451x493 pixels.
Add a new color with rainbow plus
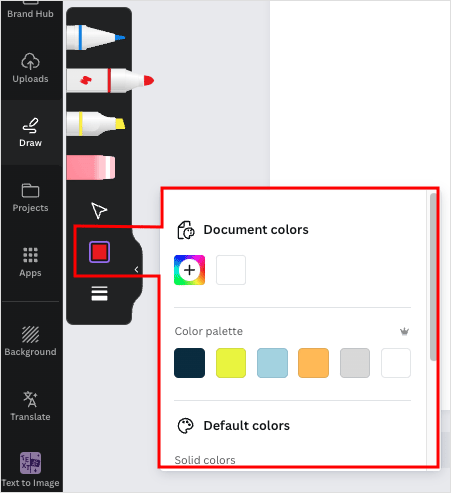pos(189,270)
